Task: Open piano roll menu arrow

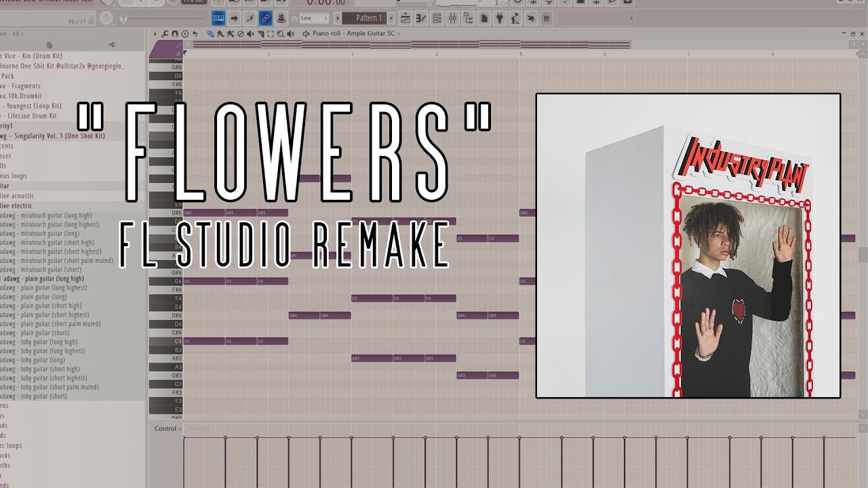Action: tap(155, 33)
